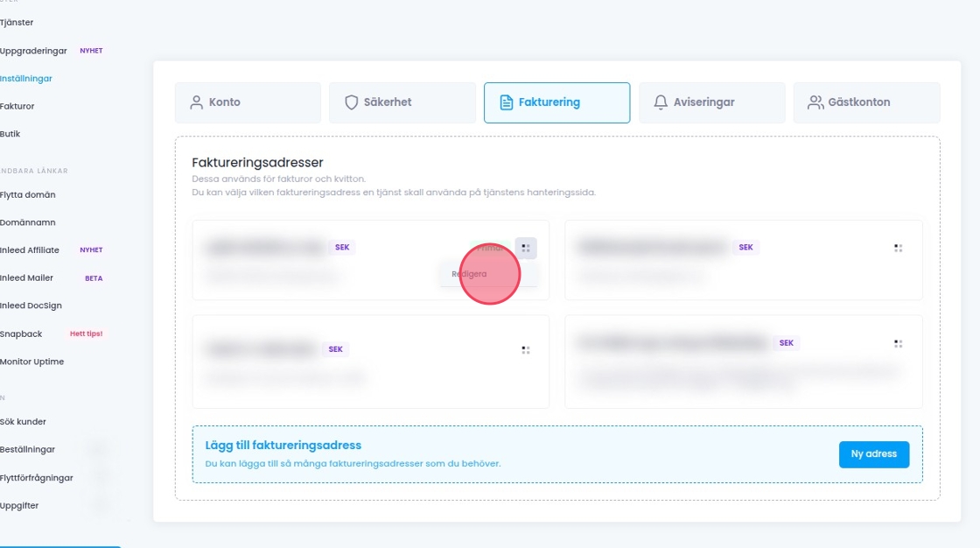
Task: Click the shield icon in Säkerhet tab
Action: [352, 102]
